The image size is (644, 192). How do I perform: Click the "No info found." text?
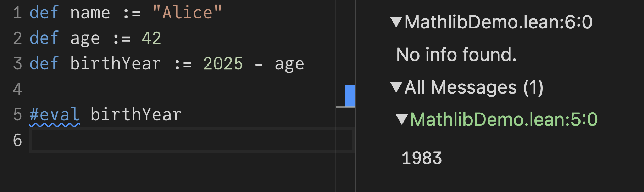pyautogui.click(x=456, y=55)
